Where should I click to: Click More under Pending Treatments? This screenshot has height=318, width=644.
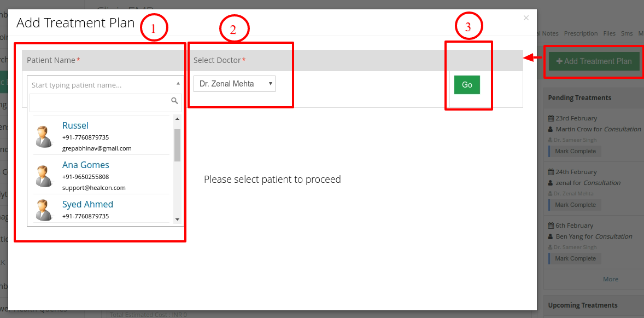coord(610,279)
